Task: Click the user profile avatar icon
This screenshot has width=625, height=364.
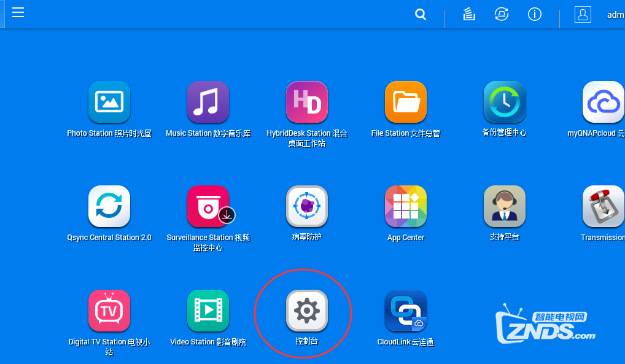Action: pyautogui.click(x=583, y=15)
